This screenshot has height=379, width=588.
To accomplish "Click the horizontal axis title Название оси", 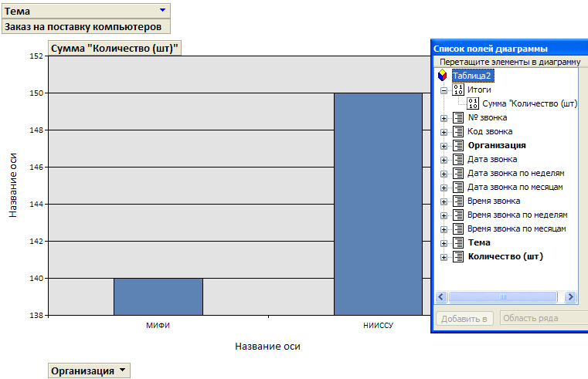I will (267, 347).
